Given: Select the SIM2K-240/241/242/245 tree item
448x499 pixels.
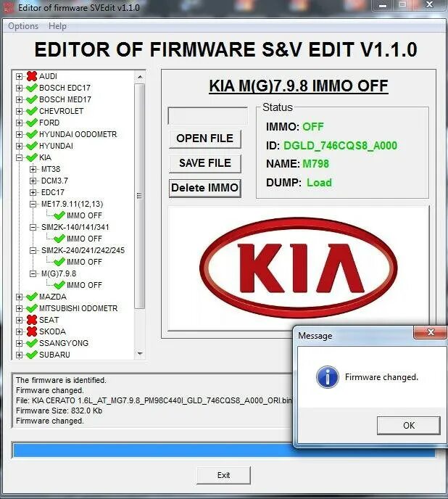Looking at the screenshot, I should click(x=83, y=250).
